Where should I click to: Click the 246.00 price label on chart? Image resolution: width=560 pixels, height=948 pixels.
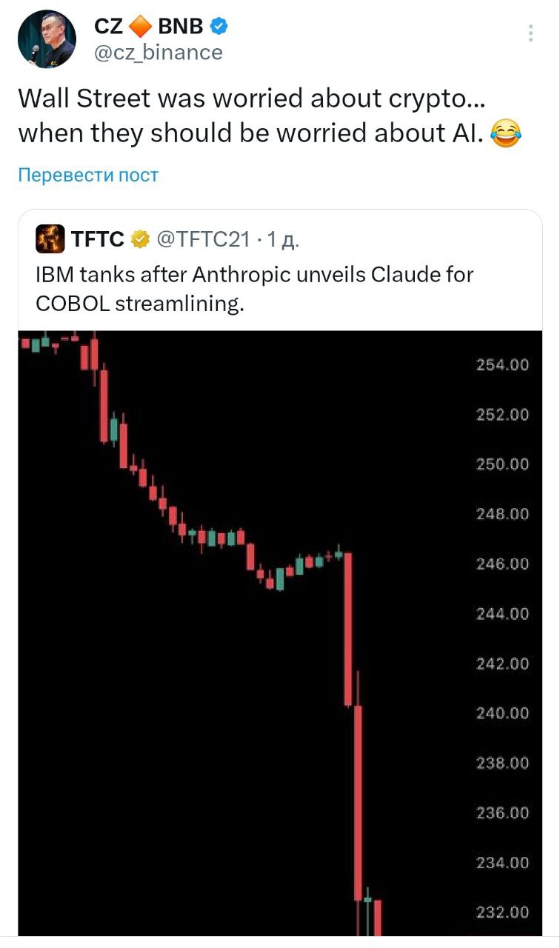tap(502, 564)
